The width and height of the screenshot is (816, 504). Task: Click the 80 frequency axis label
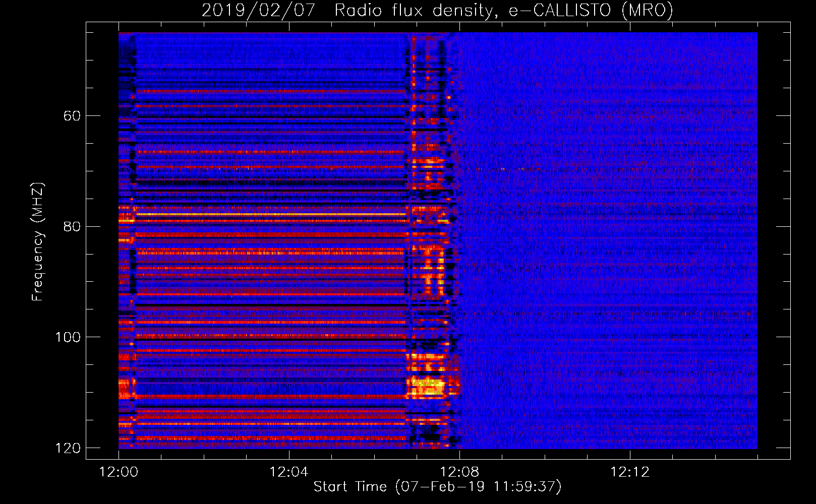point(72,226)
